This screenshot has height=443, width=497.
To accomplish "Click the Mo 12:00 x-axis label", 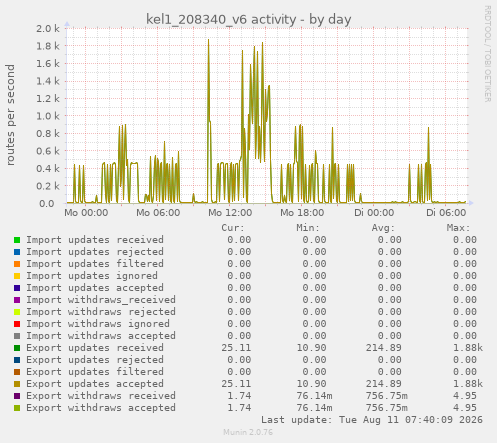I will pos(230,213).
